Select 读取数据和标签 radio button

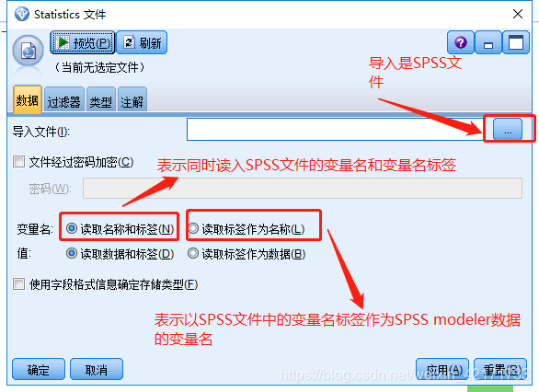coord(72,253)
